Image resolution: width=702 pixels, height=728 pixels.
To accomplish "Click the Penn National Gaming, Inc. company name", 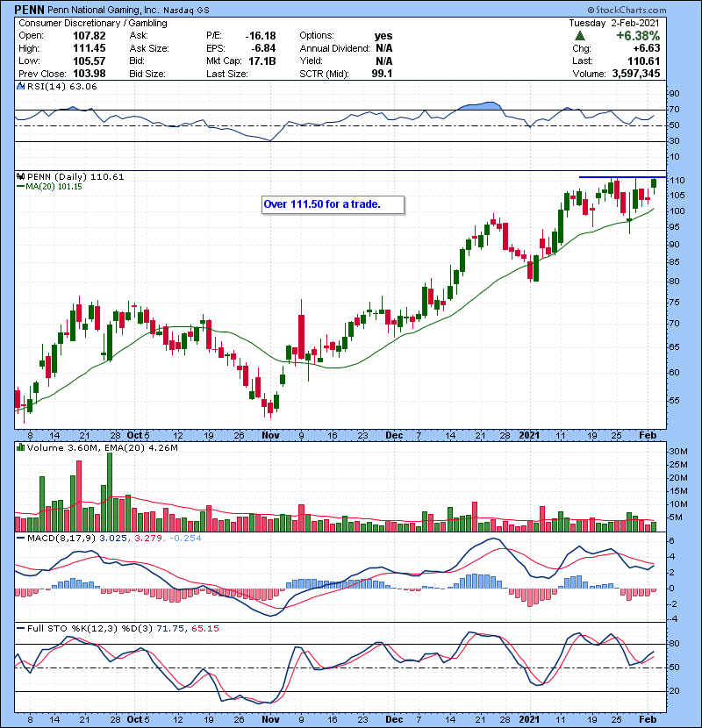I will coord(104,10).
